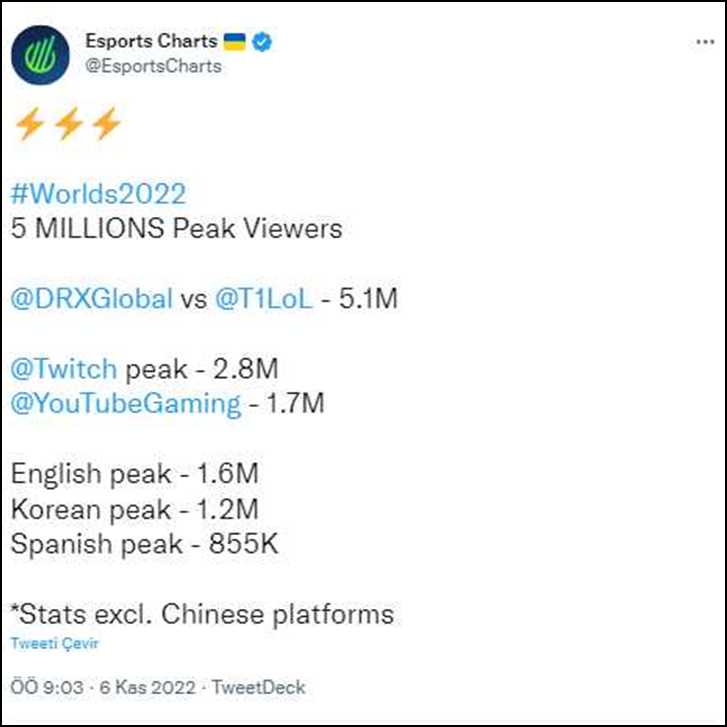Click the "Stats excl. Chinese platforms" note
The height and width of the screenshot is (727, 727).
[207, 613]
